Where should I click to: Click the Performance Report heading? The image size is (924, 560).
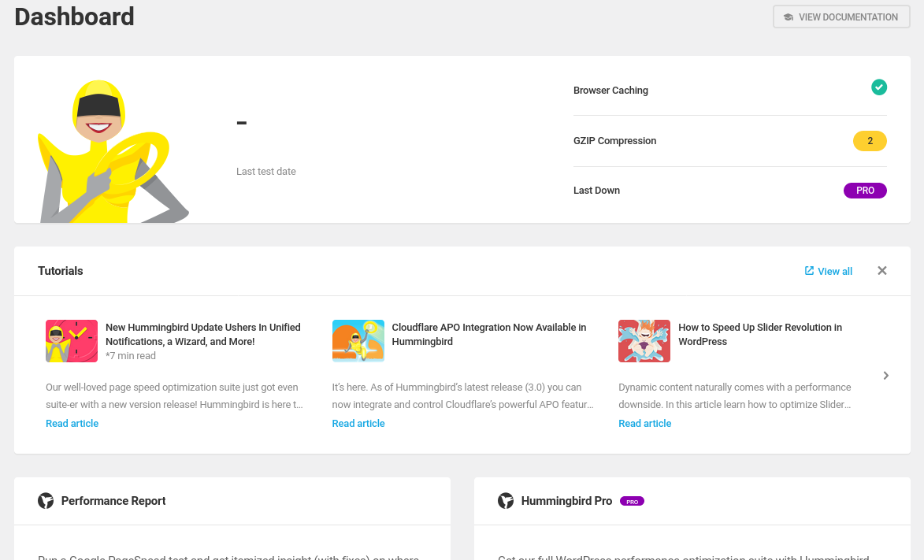pyautogui.click(x=113, y=501)
